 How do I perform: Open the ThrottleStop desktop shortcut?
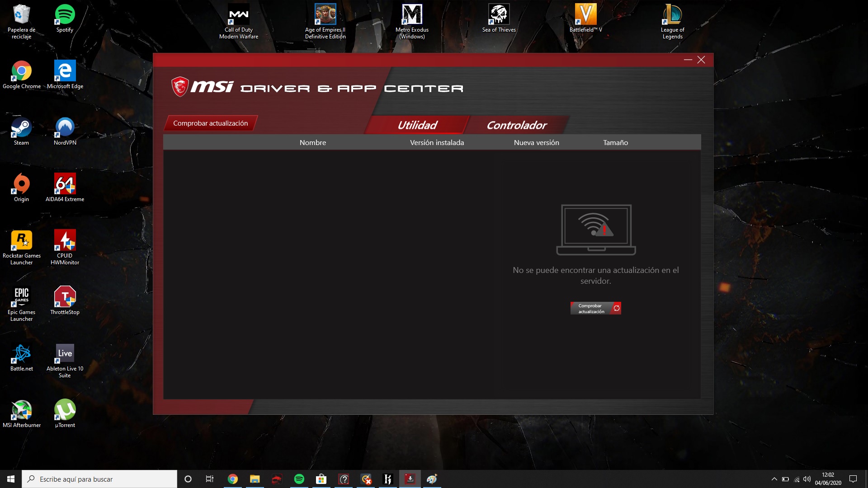coord(65,301)
